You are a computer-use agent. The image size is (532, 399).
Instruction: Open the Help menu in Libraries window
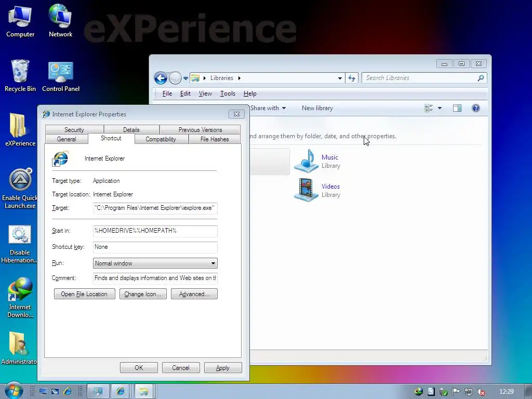pyautogui.click(x=250, y=94)
